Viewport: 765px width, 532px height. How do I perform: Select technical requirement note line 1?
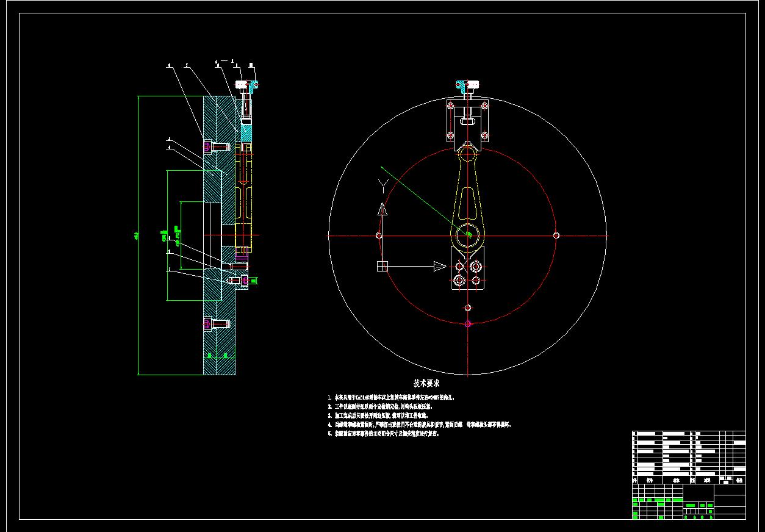pos(391,397)
